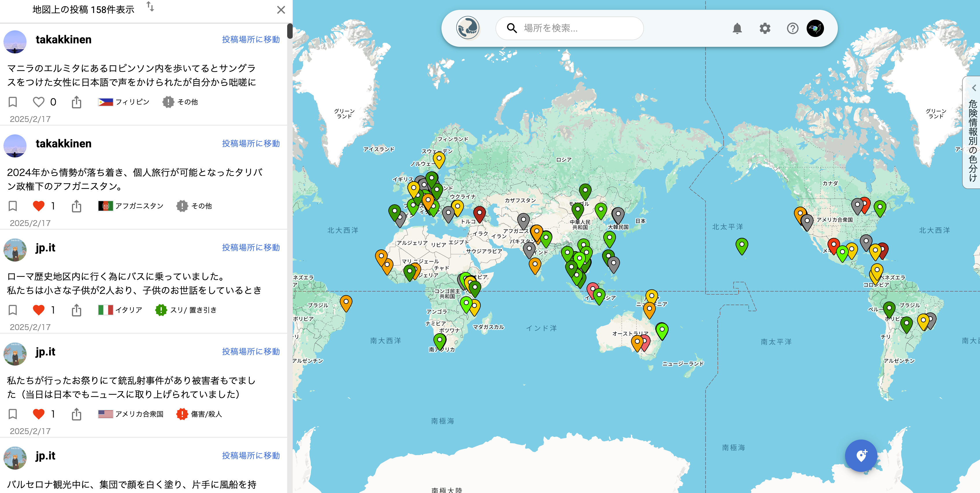Click the Philippines flag icon

pyautogui.click(x=105, y=102)
